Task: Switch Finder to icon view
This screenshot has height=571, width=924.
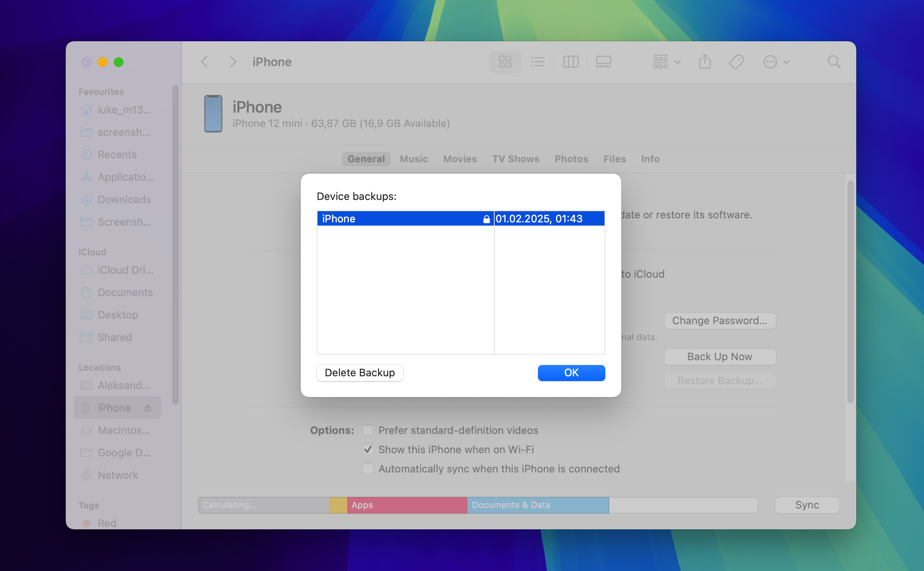Action: pos(505,62)
